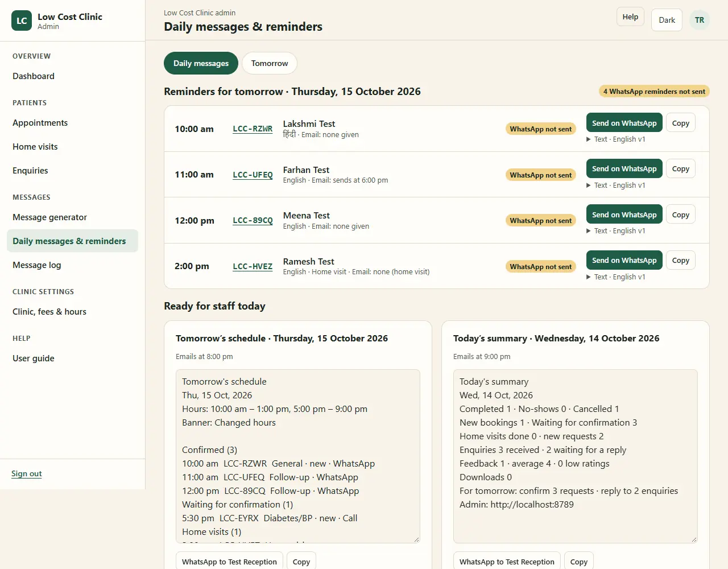Click the LC clinic logo icon
728x569 pixels.
(22, 20)
